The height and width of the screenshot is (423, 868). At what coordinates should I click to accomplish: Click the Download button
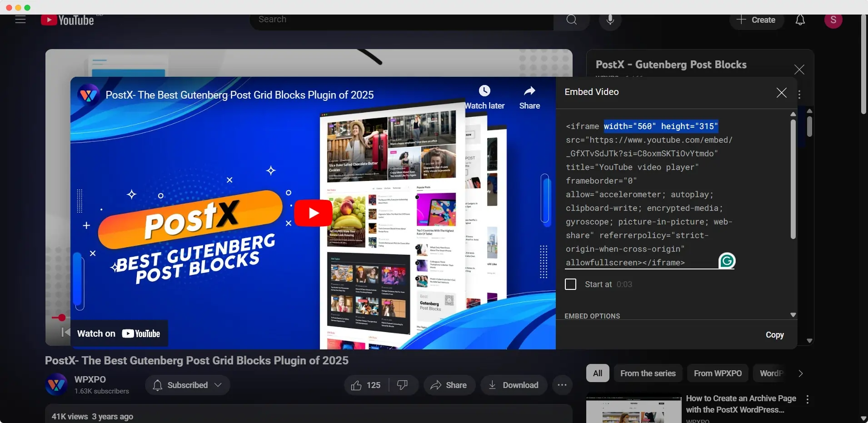(514, 385)
